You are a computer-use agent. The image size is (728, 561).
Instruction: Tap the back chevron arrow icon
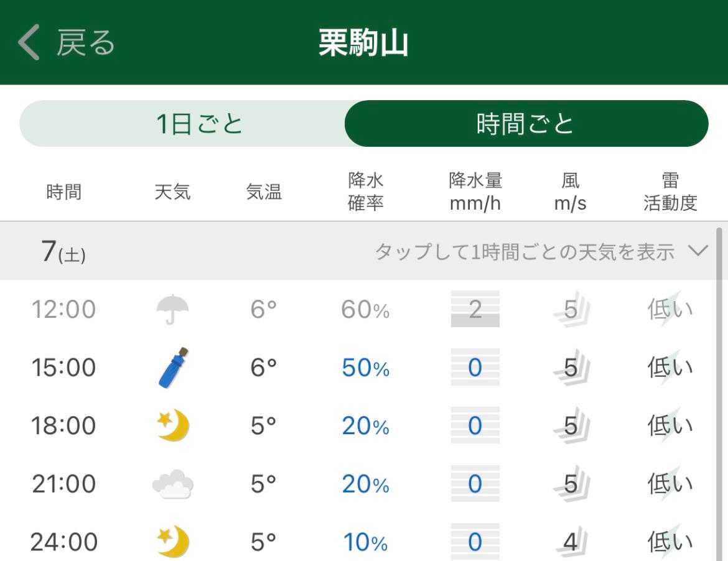29,43
